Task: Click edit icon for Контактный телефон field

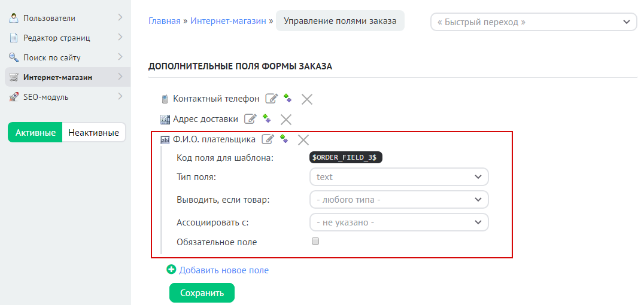Action: coord(271,99)
